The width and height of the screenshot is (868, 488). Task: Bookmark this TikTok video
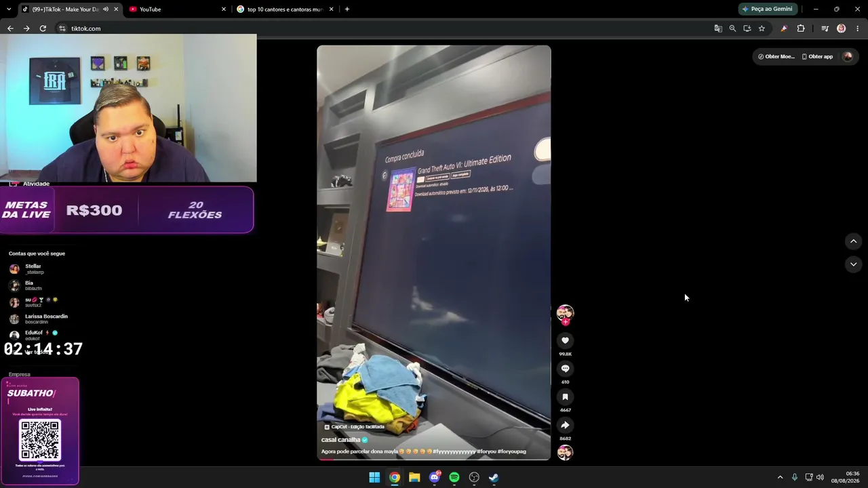tap(565, 397)
